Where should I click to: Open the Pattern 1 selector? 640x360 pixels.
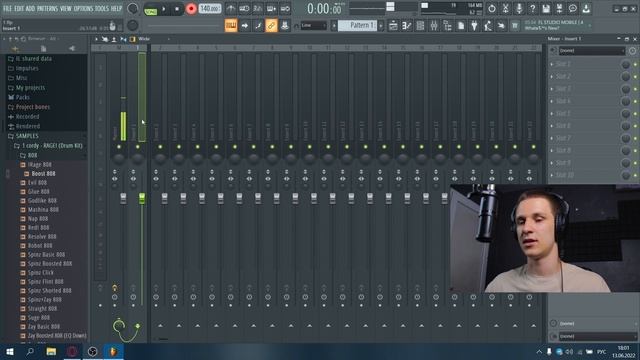tap(357, 25)
